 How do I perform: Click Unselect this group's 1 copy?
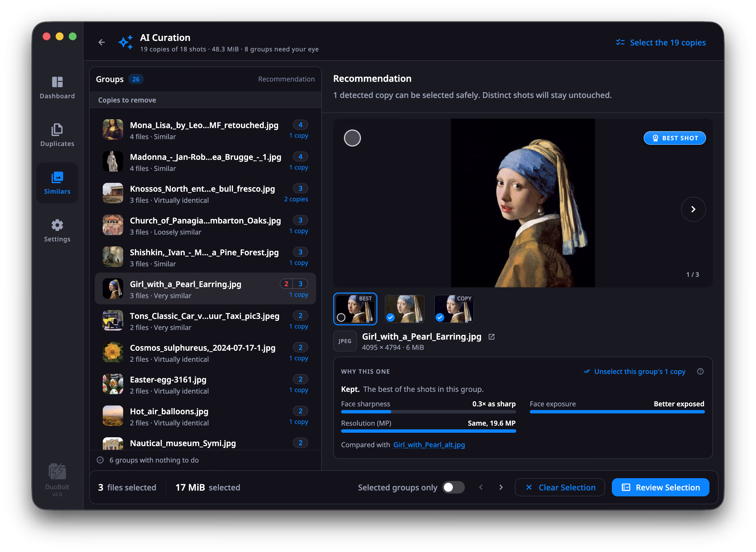(635, 372)
